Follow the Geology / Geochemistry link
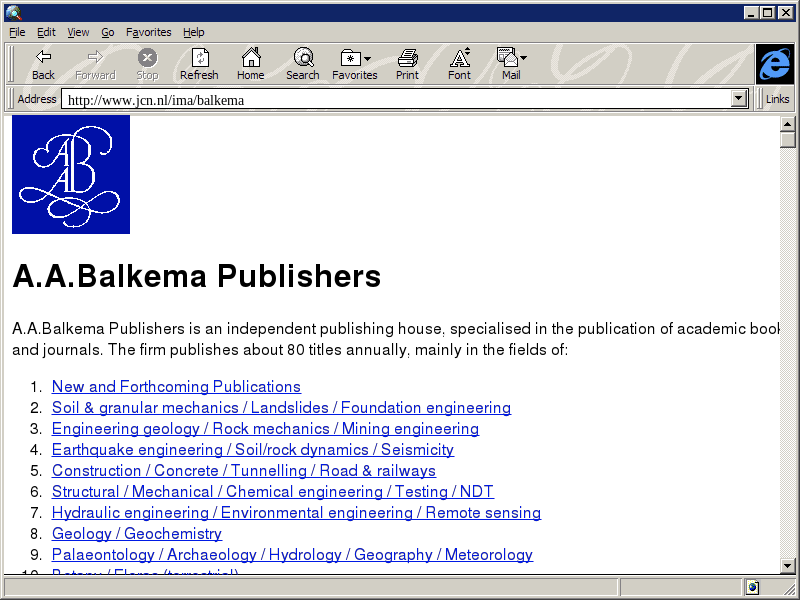This screenshot has width=800, height=600. [x=137, y=534]
